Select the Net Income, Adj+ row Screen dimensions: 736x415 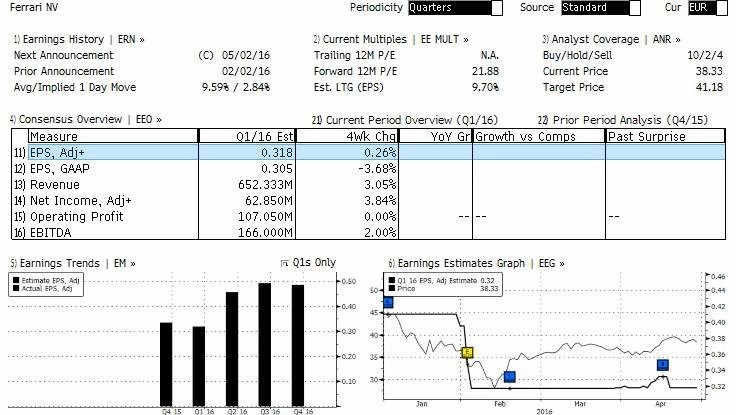(x=368, y=200)
